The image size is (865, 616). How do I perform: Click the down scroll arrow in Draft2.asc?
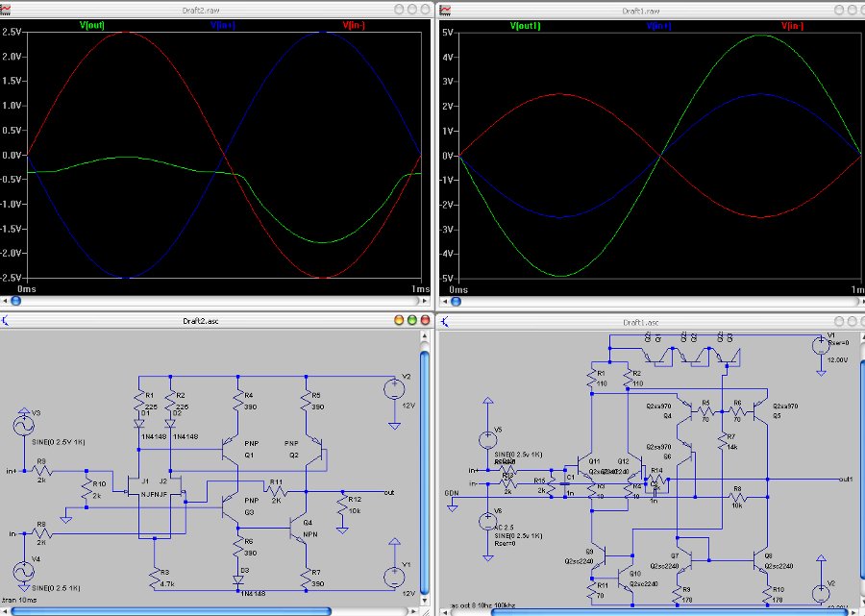pos(424,601)
